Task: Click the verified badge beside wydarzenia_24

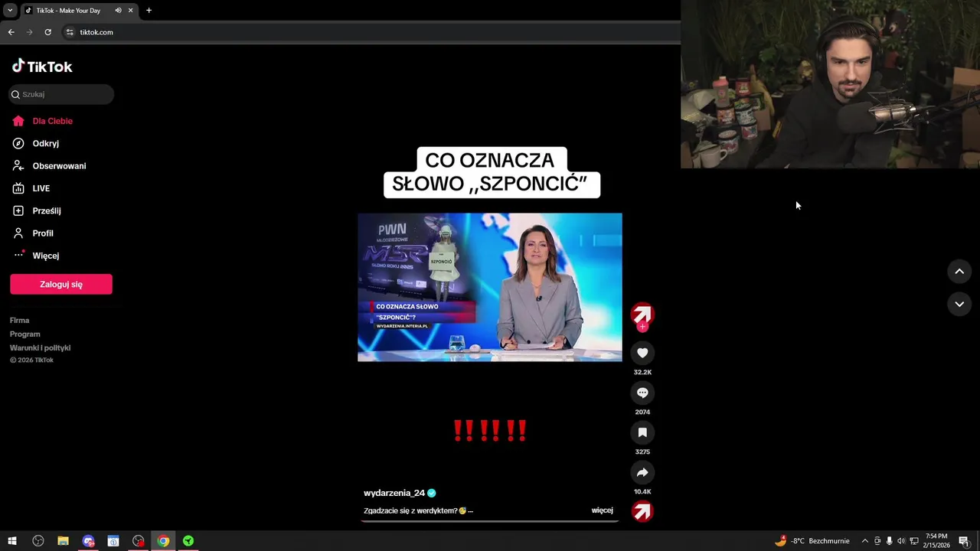Action: pos(432,493)
